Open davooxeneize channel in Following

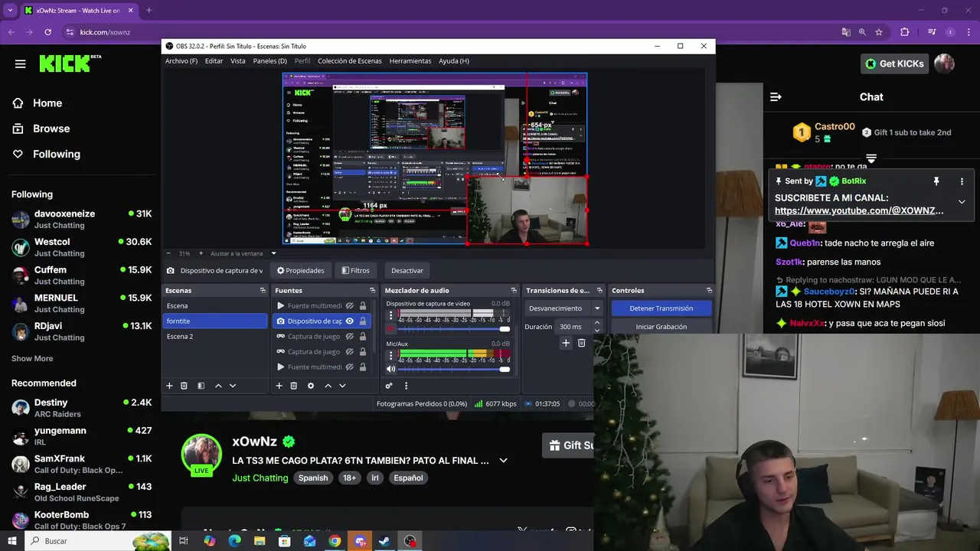(81, 220)
